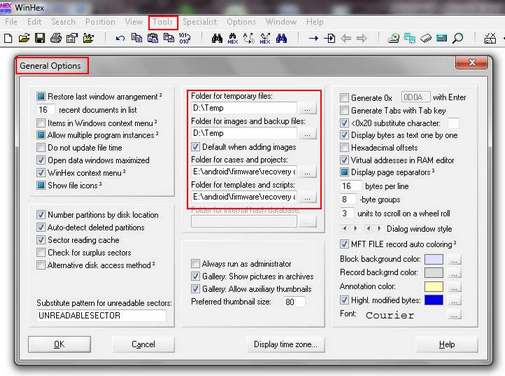Open the Position menu
Image resolution: width=505 pixels, height=376 pixels.
[x=100, y=22]
